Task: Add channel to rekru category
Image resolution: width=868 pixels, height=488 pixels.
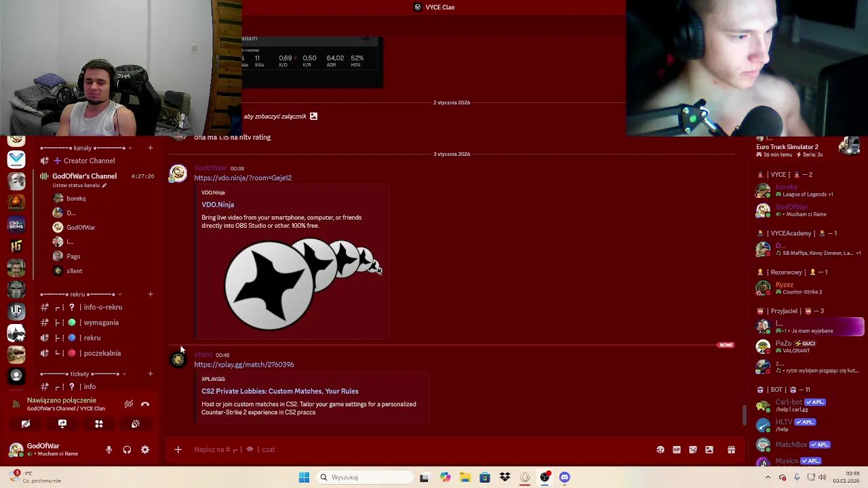Action: pyautogui.click(x=151, y=294)
